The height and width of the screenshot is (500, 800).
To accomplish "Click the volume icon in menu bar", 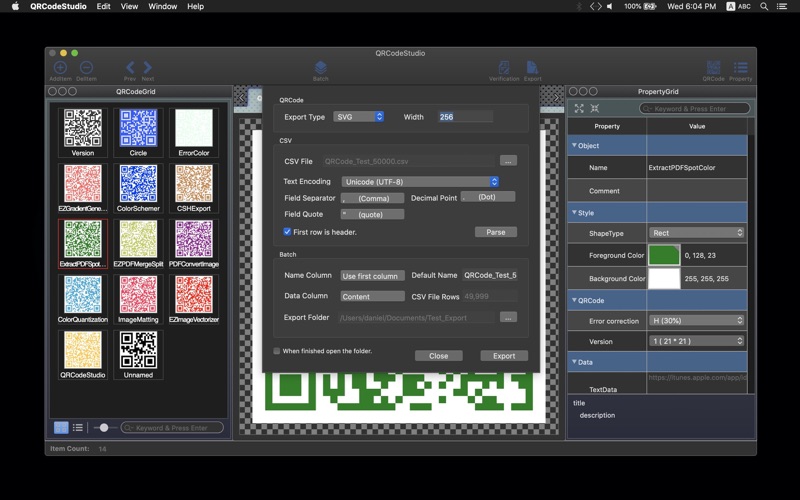I will (x=610, y=7).
